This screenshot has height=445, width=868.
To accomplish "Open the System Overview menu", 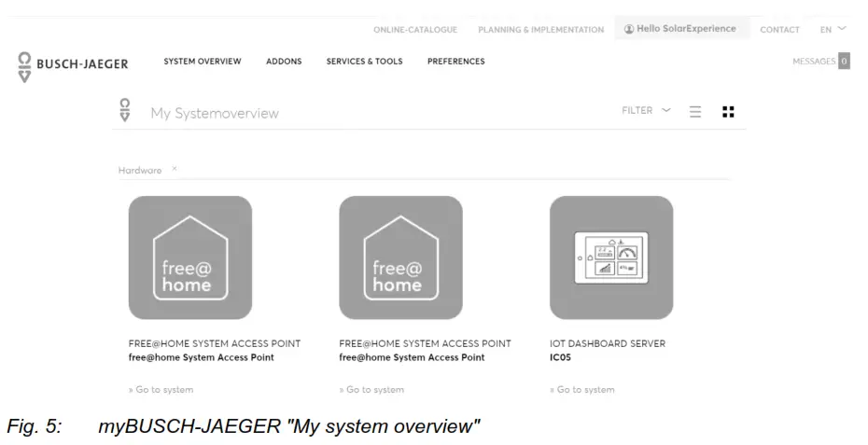I will [203, 62].
